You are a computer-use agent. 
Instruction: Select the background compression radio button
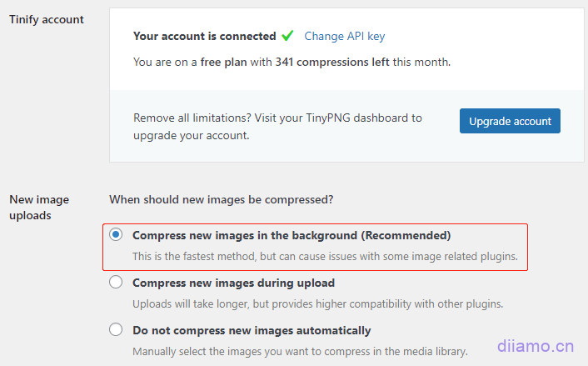point(117,235)
